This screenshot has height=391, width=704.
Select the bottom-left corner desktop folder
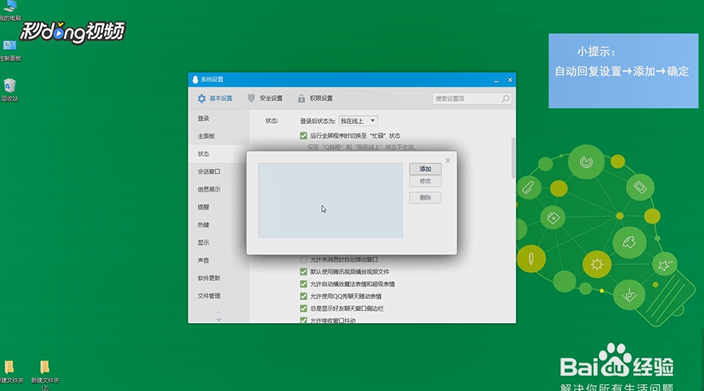point(10,373)
